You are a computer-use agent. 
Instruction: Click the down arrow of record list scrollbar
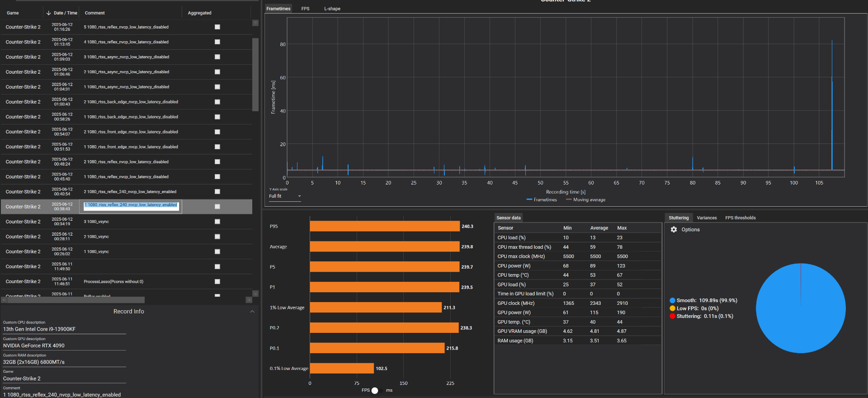tap(255, 294)
